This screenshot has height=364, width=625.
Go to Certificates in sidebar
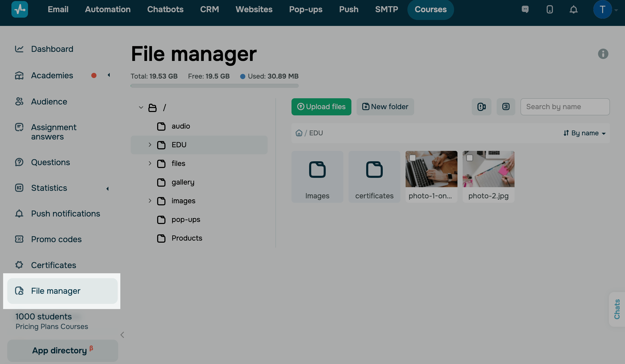tap(53, 265)
